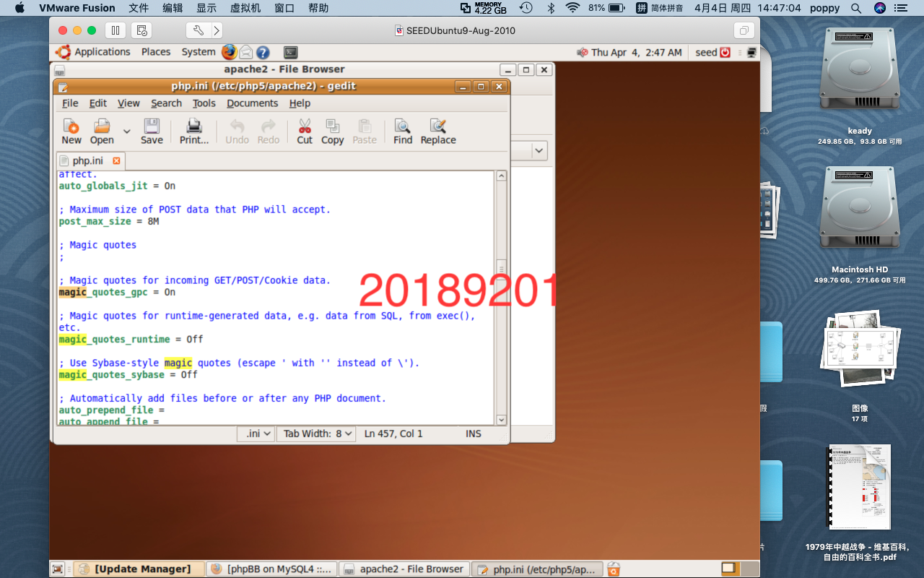Select the Cut tool in gedit

click(304, 131)
